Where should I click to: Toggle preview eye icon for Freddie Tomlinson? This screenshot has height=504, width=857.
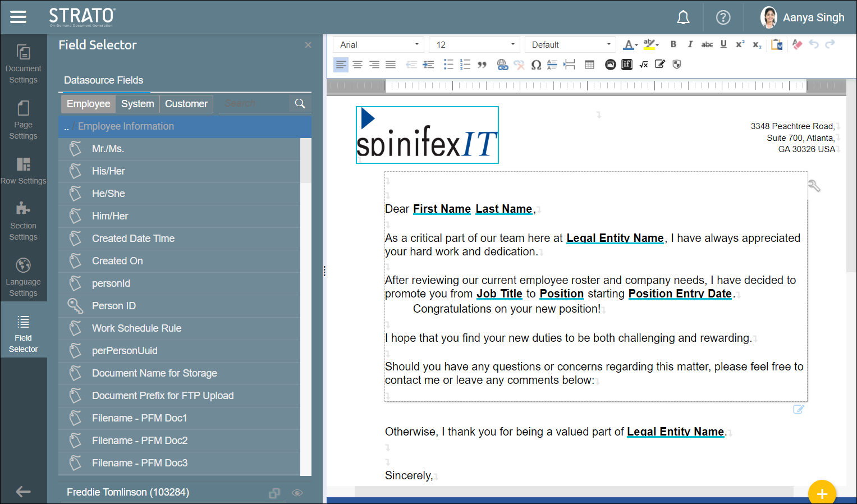pos(297,493)
